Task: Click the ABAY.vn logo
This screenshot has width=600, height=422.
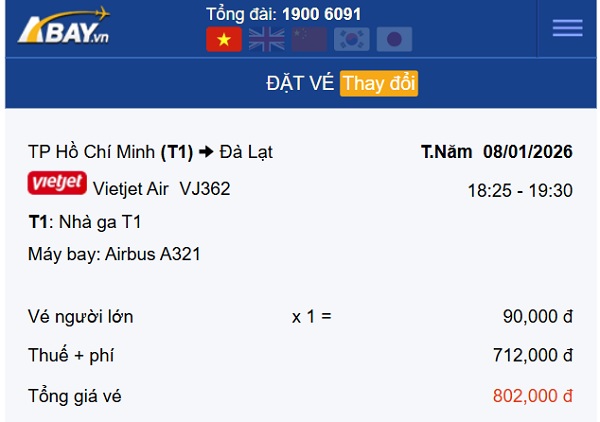Action: tap(63, 26)
